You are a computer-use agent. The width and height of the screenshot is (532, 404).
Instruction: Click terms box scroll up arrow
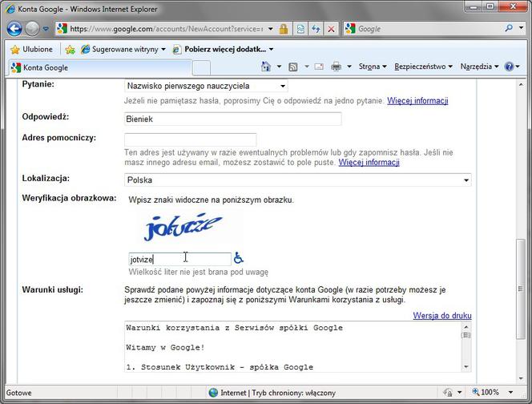tap(466, 326)
